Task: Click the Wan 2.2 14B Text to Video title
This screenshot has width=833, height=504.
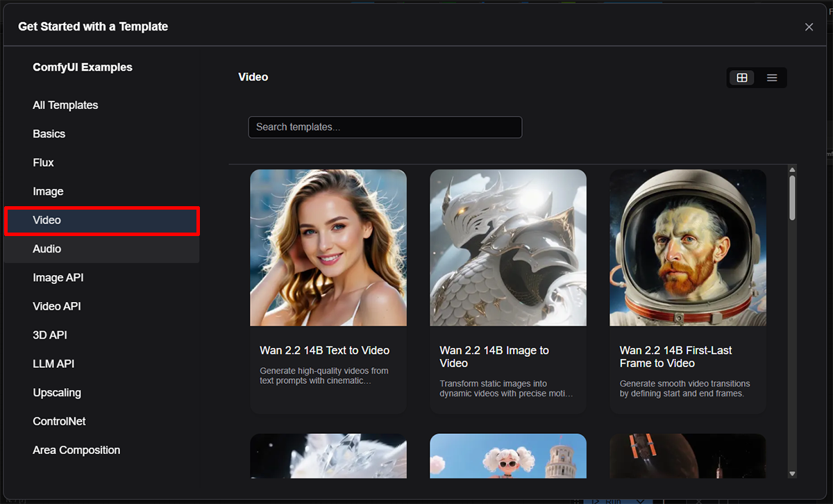Action: pos(325,351)
